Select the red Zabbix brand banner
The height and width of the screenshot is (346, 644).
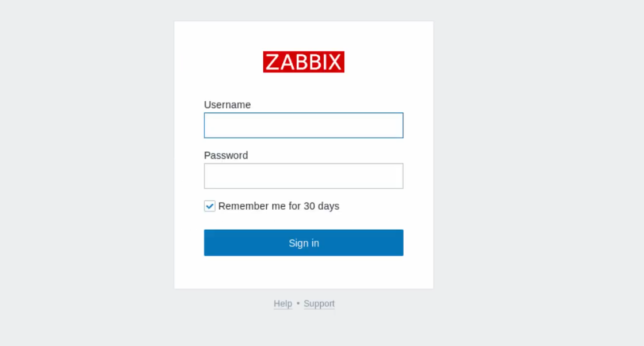(303, 62)
